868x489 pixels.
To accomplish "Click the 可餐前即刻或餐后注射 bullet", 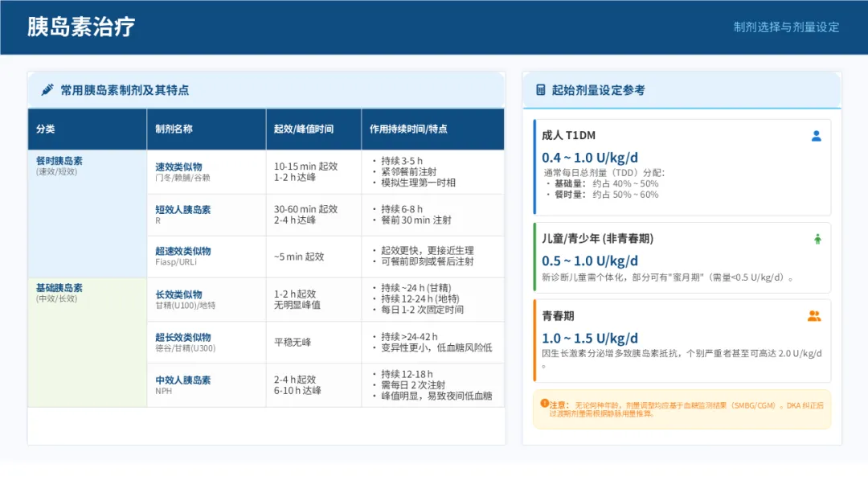I will click(428, 261).
